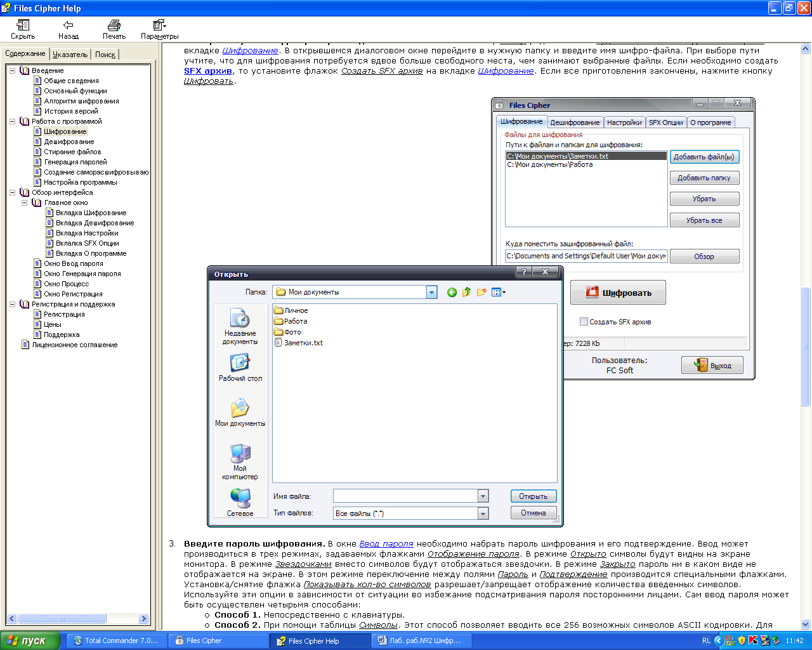Switch to the Поиск tab
The image size is (812, 650).
coord(105,55)
